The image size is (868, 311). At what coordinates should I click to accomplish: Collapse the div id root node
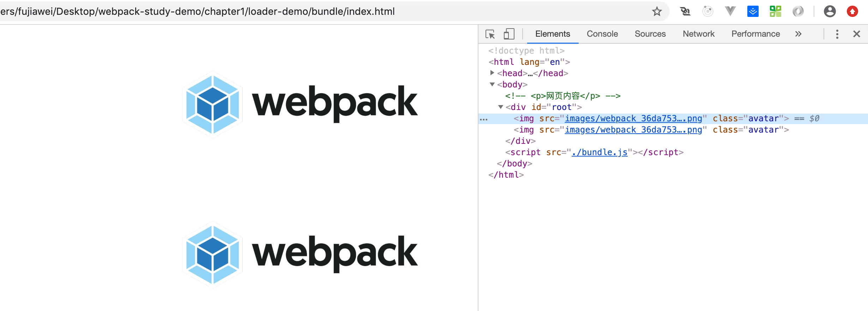point(501,107)
